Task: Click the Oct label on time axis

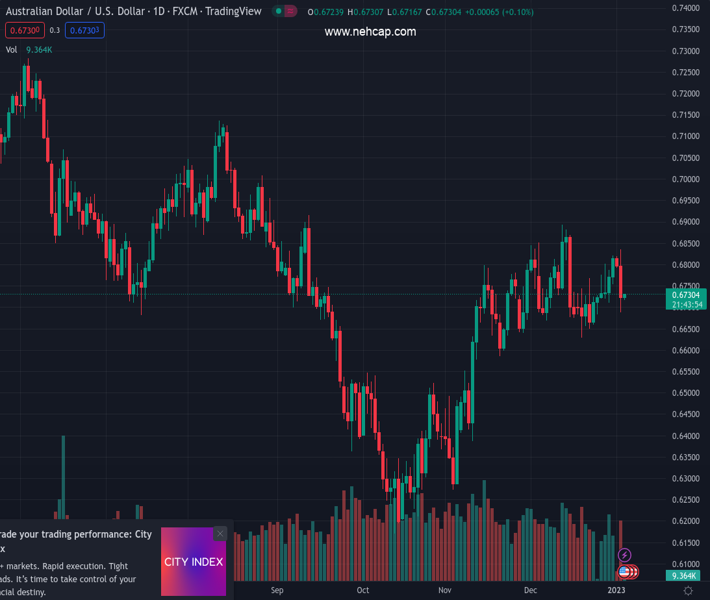Action: tap(363, 590)
